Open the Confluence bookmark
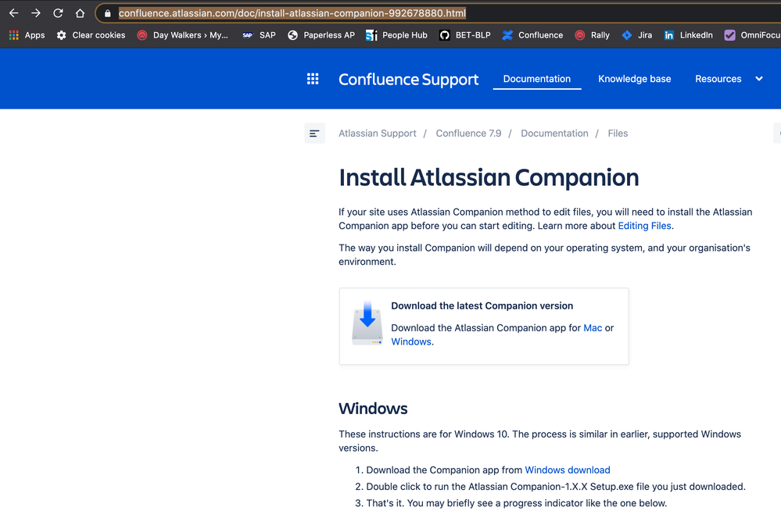 (x=532, y=35)
